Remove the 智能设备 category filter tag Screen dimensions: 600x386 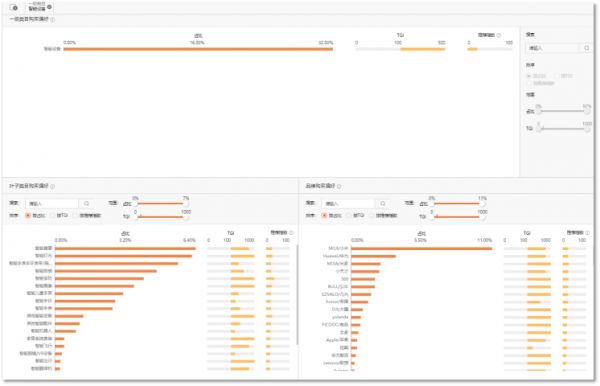49,7
